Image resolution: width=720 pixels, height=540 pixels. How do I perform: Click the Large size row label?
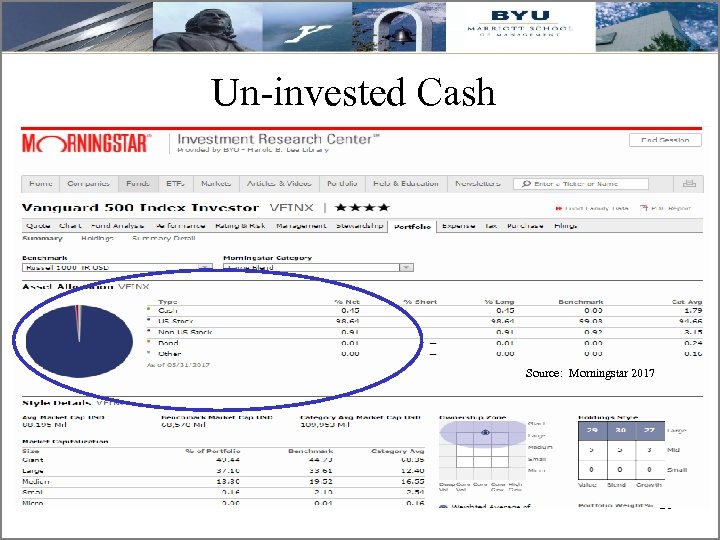click(33, 471)
